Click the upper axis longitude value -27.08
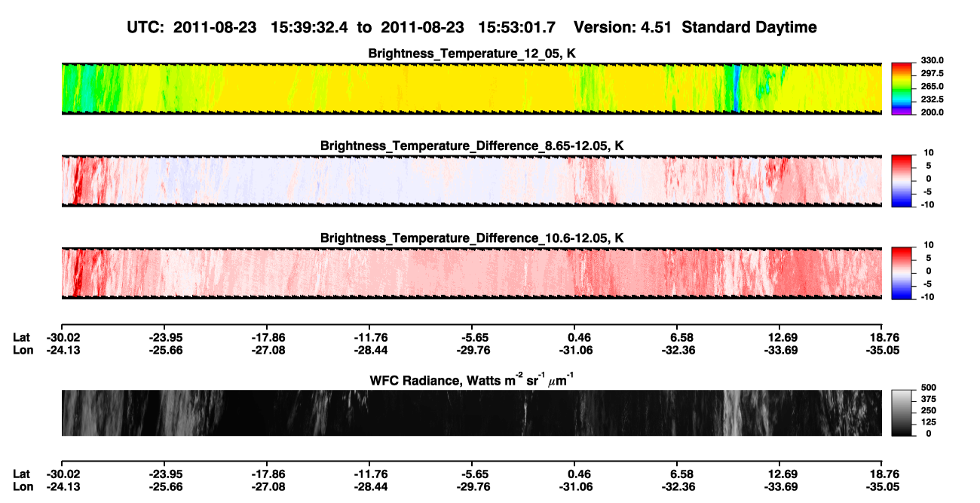This screenshot has width=980, height=503. coord(267,350)
